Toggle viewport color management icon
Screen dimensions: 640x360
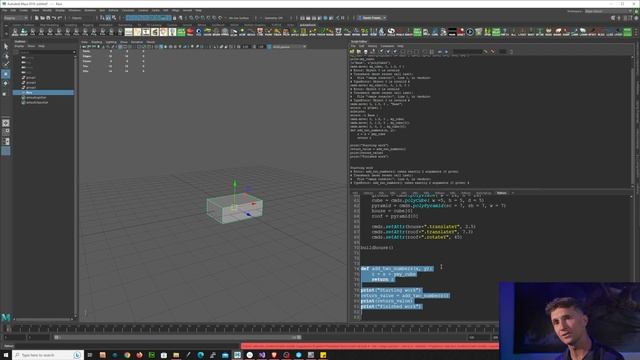pyautogui.click(x=269, y=47)
